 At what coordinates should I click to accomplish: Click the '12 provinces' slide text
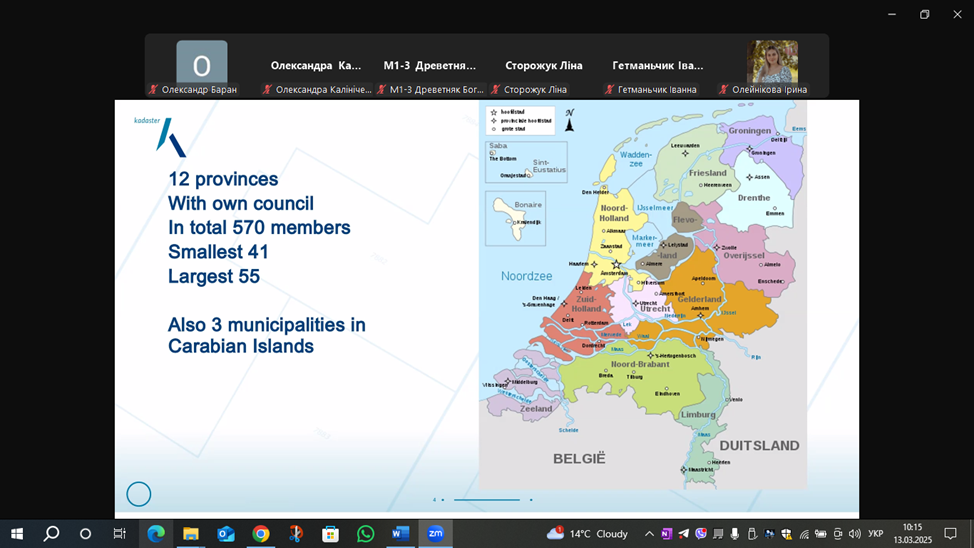coord(223,180)
